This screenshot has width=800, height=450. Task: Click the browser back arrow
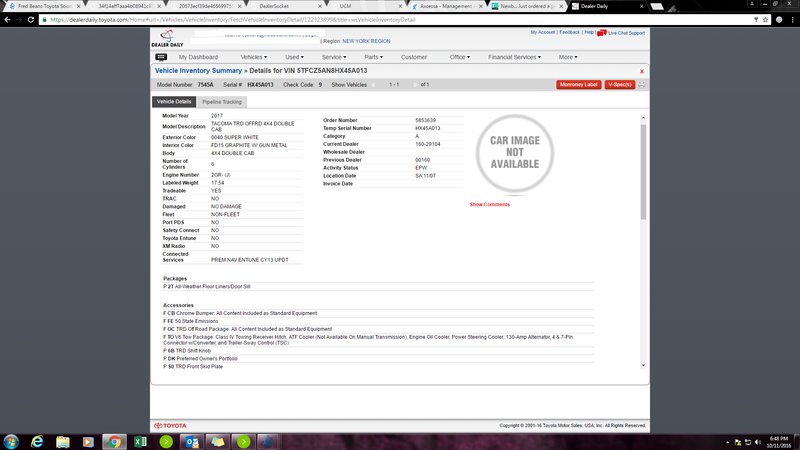(x=7, y=19)
